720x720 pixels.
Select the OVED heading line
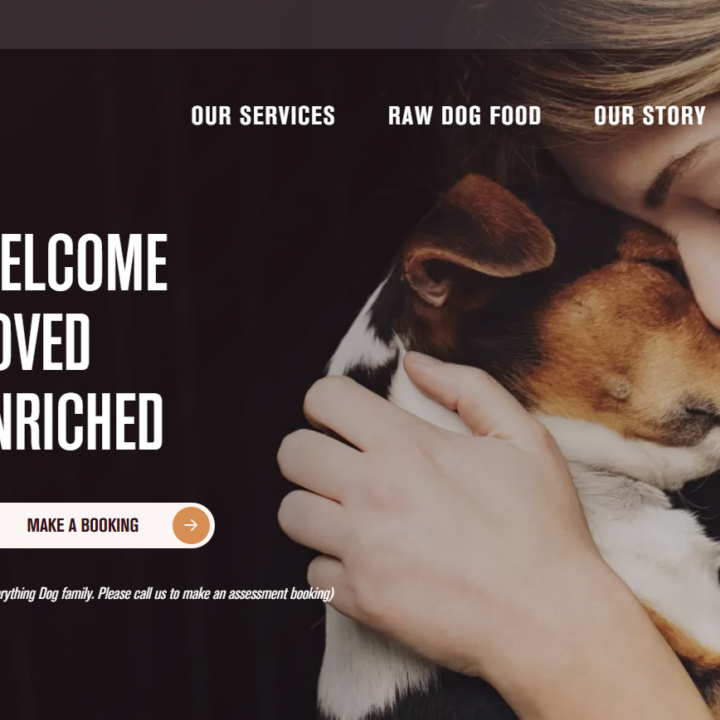(45, 342)
